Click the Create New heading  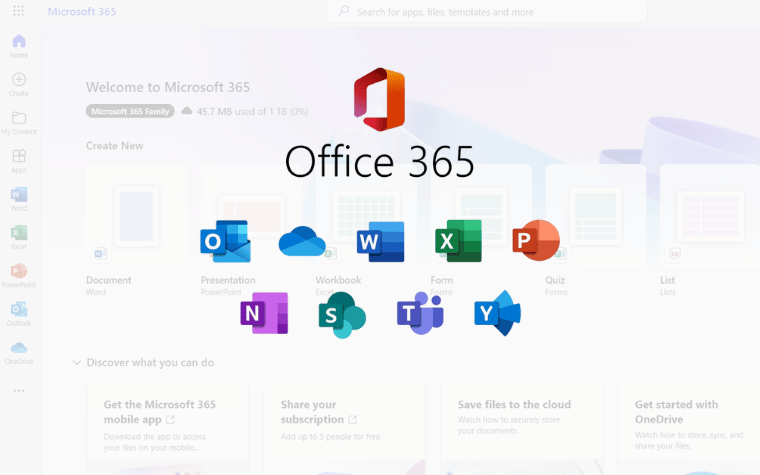(x=114, y=145)
